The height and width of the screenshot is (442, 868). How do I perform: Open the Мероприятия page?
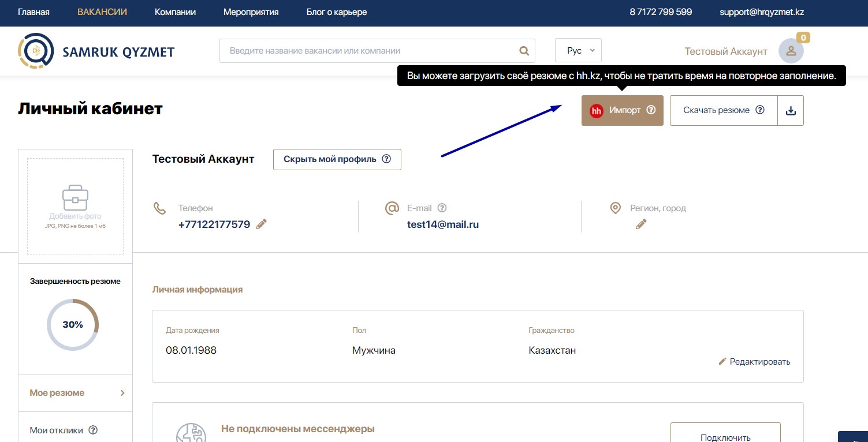tap(251, 12)
